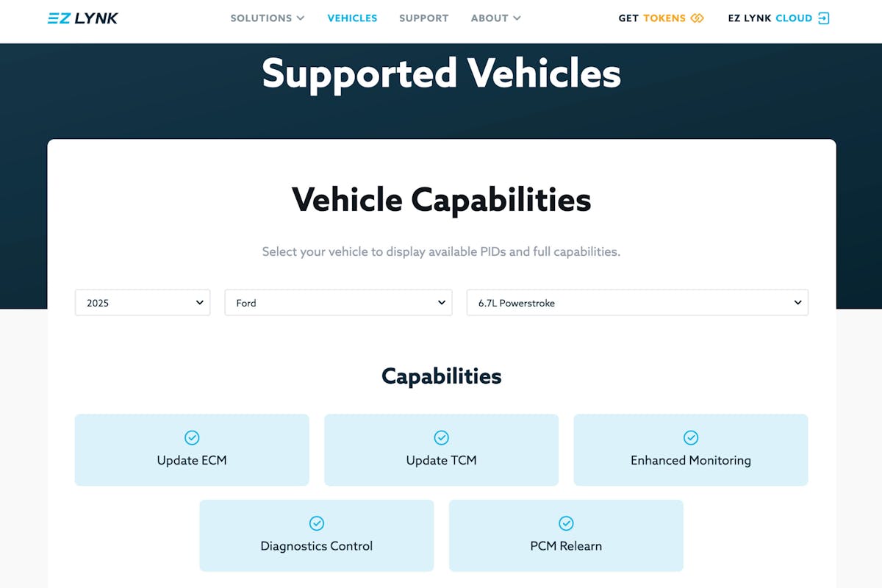The image size is (882, 588).
Task: Click the Diagnostics Control checkmark icon
Action: coord(317,523)
